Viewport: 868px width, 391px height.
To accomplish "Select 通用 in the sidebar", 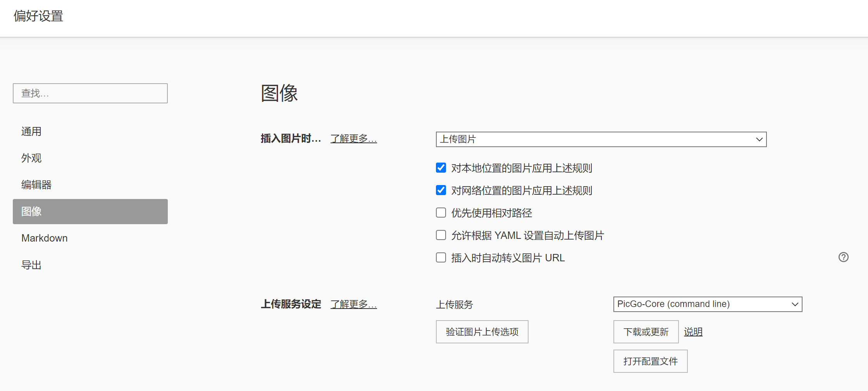I will coord(90,132).
